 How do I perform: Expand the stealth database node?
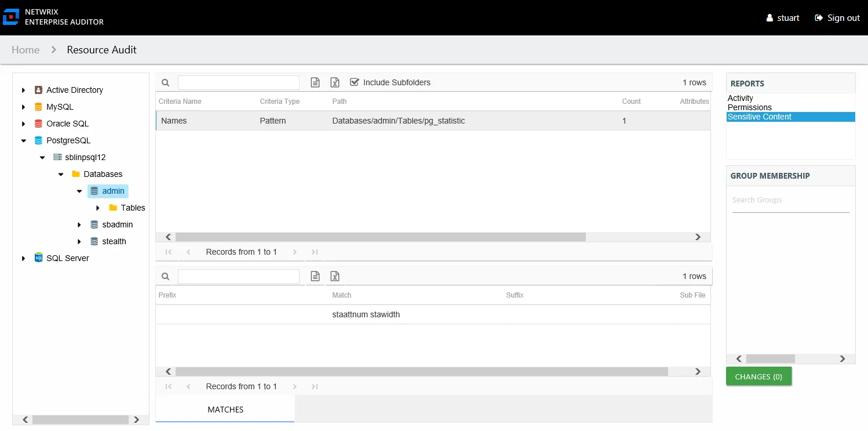79,241
